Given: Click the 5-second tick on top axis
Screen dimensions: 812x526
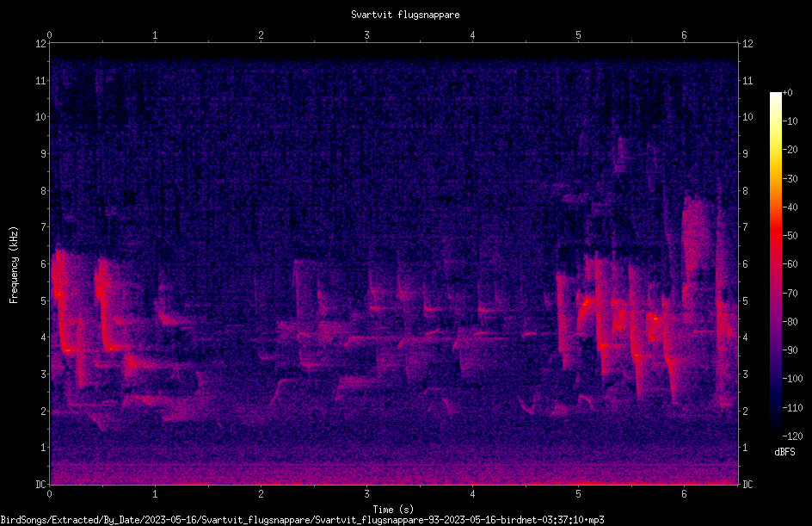Looking at the screenshot, I should pyautogui.click(x=578, y=35).
